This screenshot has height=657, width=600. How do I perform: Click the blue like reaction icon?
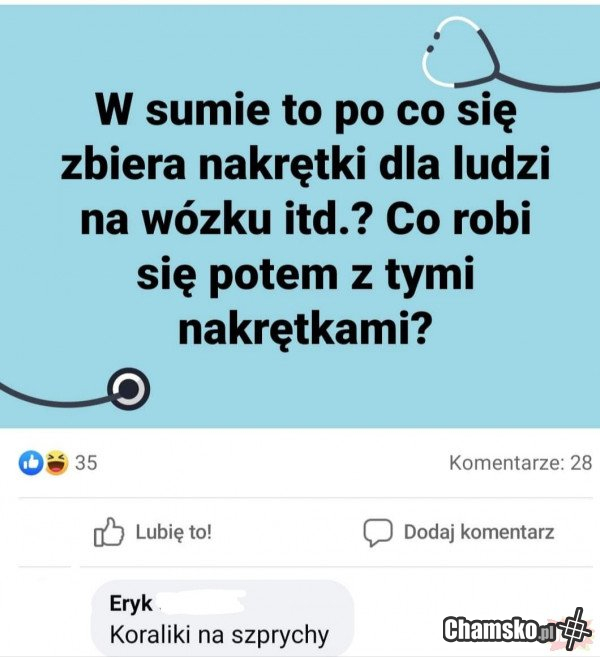[x=31, y=463]
